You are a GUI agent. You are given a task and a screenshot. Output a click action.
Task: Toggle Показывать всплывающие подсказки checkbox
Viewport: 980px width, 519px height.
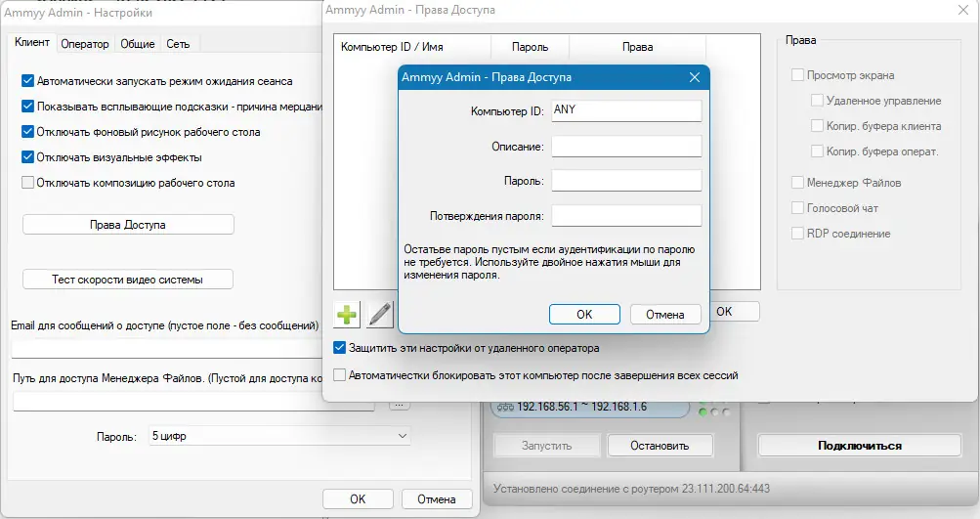click(27, 107)
